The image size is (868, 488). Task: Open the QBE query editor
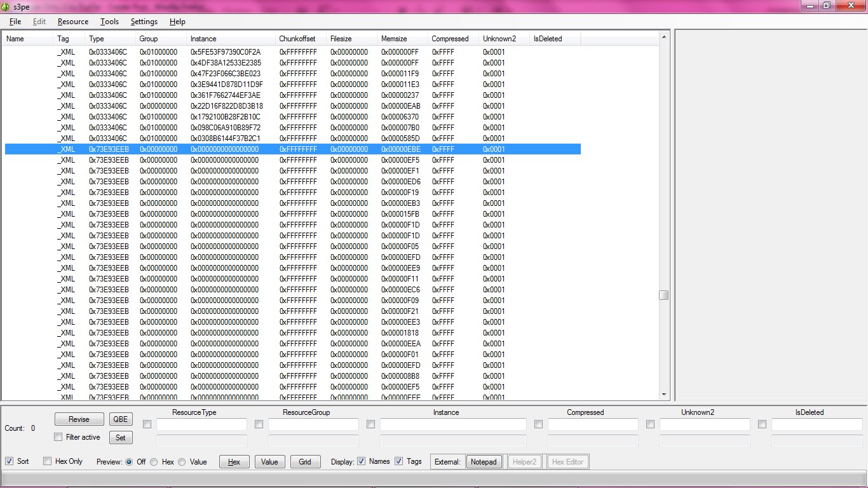coord(120,419)
